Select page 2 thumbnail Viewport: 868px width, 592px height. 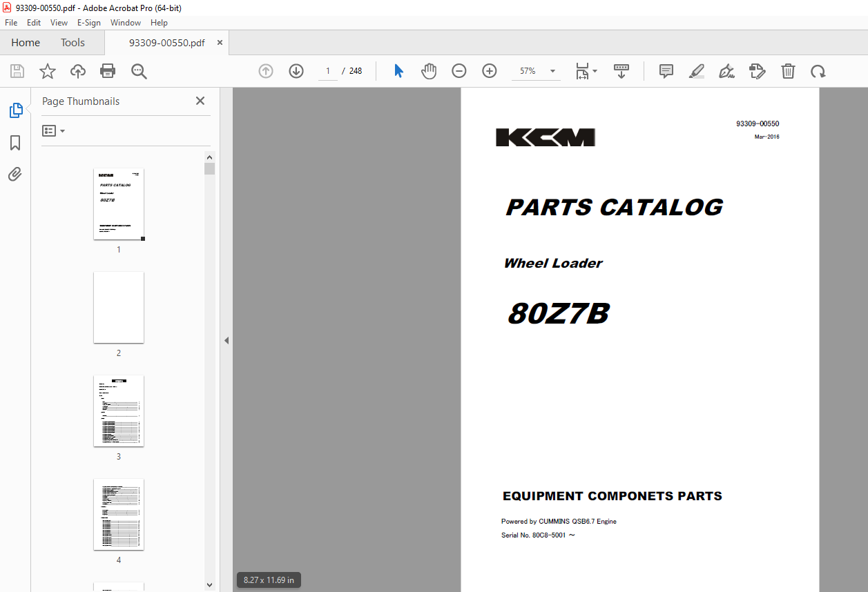point(119,307)
